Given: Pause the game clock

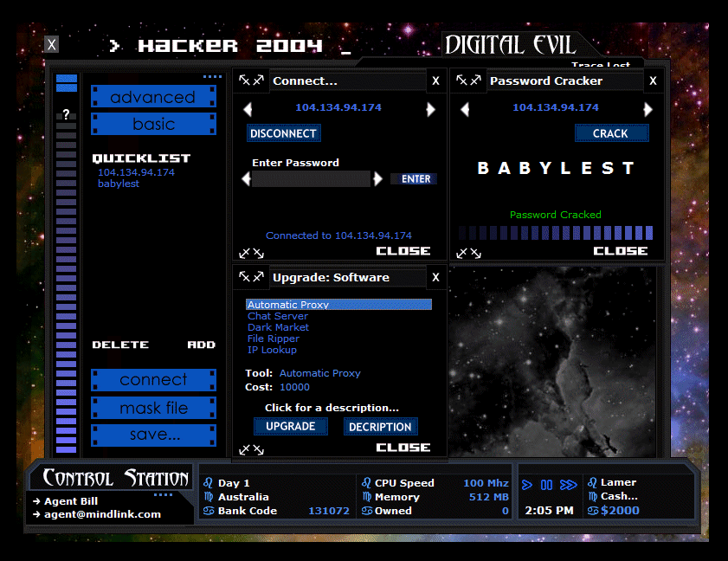Looking at the screenshot, I should [x=547, y=484].
